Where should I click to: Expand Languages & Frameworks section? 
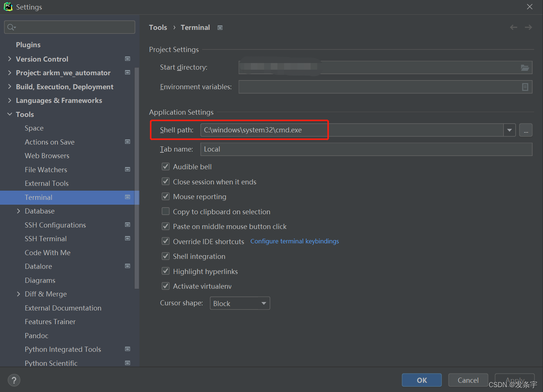(10, 100)
